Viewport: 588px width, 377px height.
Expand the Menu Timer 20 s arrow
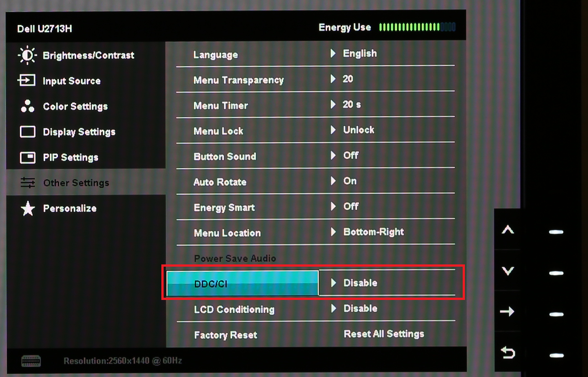pos(333,104)
